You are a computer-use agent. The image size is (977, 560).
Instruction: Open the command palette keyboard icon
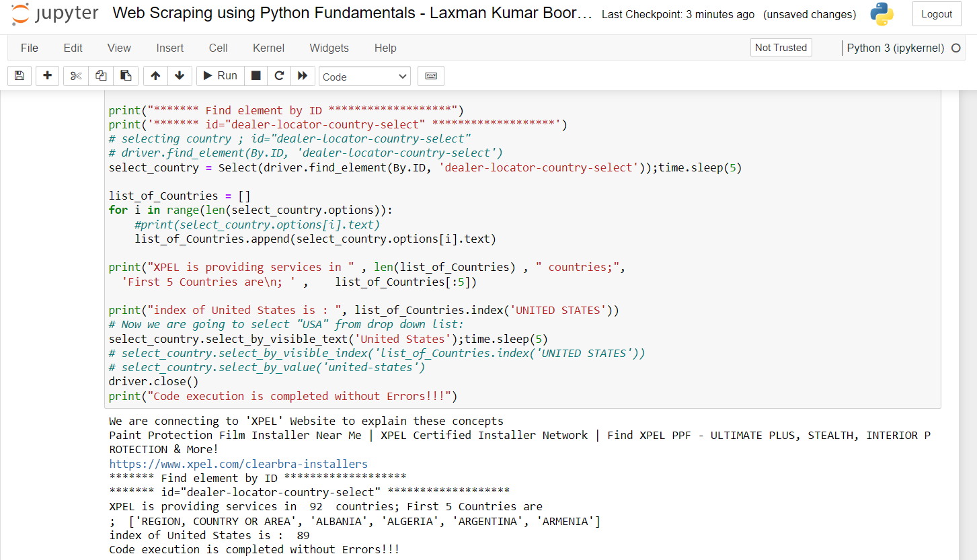tap(431, 76)
